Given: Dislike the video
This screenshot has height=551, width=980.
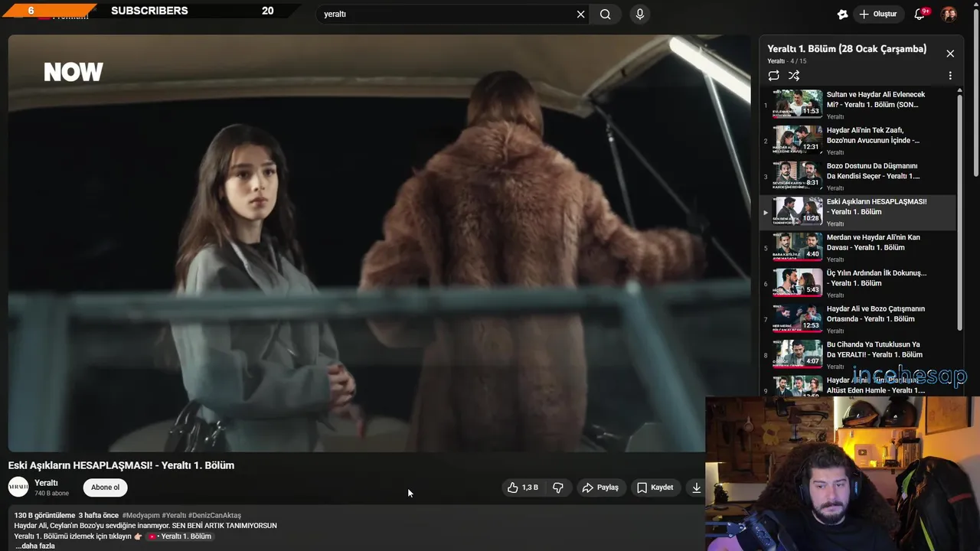Looking at the screenshot, I should pos(558,487).
